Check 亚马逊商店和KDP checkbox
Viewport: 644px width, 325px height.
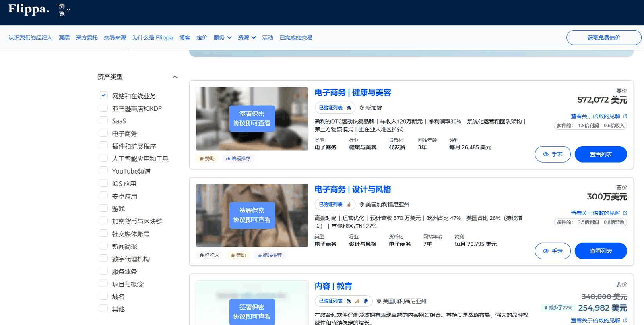(x=103, y=108)
